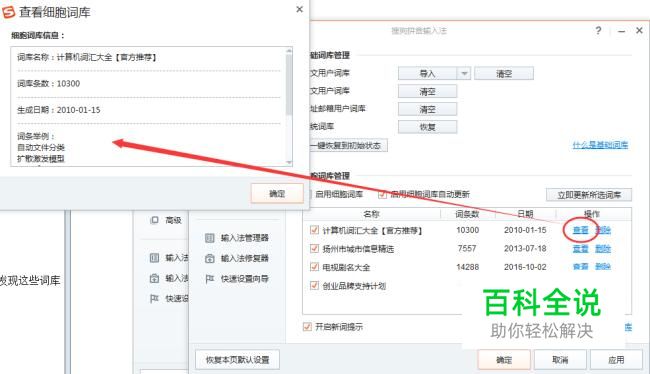Select the 输入法修复器 label
Screen dimensions: 650x374
[245, 258]
